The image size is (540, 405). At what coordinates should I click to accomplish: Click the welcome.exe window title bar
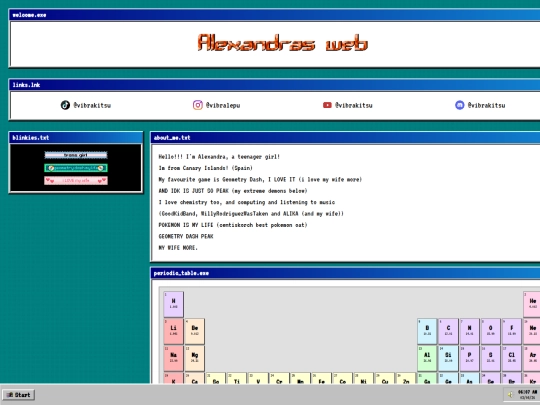click(274, 15)
